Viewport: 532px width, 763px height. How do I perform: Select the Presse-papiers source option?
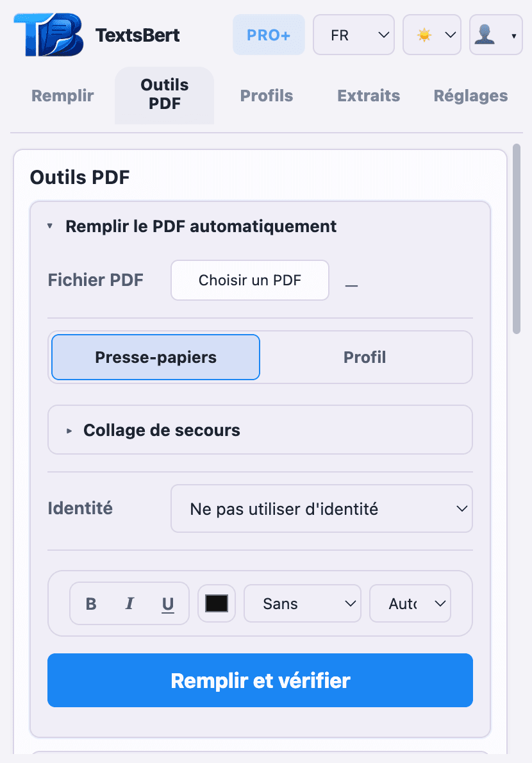tap(155, 357)
